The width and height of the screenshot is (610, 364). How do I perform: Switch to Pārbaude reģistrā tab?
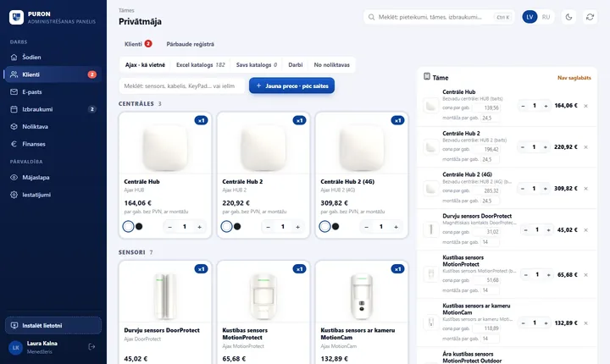click(x=191, y=44)
